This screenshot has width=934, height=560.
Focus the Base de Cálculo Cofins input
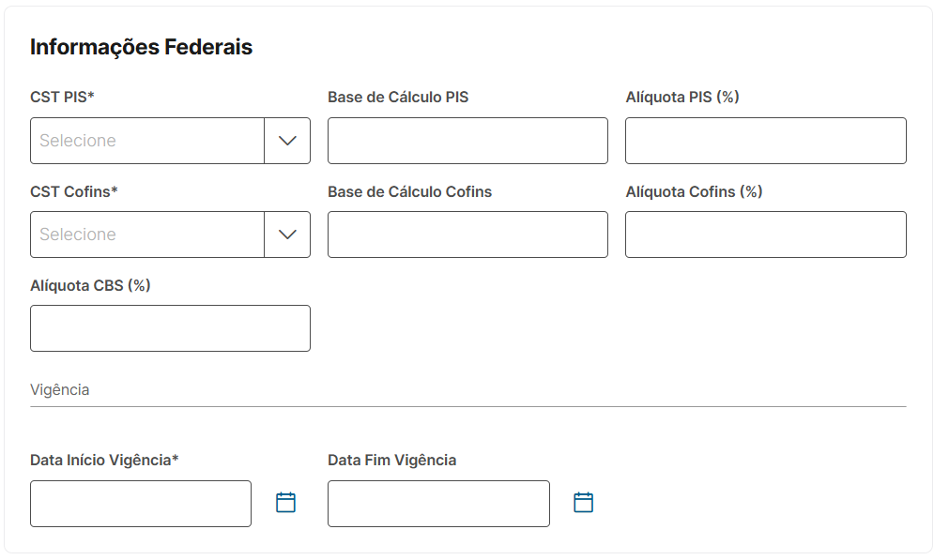(467, 235)
